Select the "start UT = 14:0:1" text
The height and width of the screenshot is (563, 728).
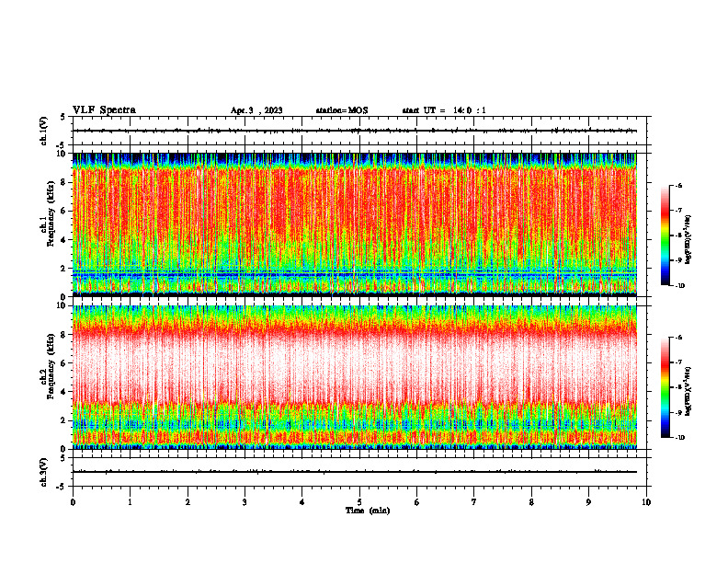click(x=444, y=110)
